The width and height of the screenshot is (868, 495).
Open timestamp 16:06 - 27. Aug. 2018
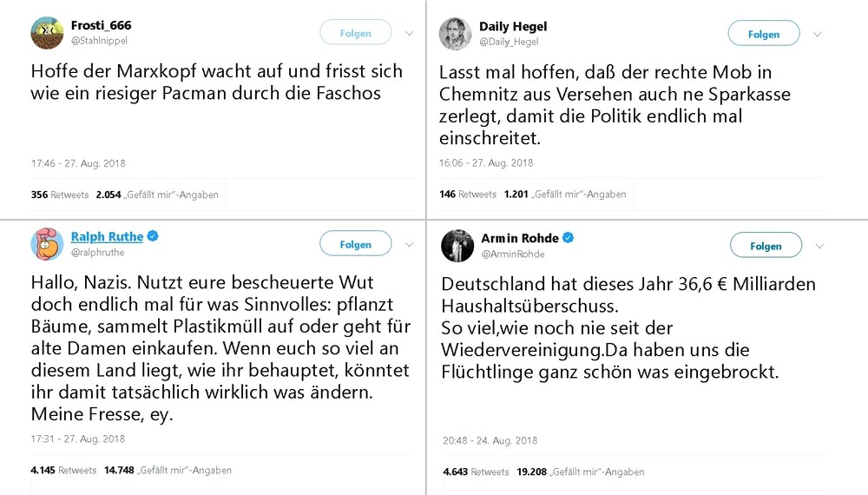point(486,162)
